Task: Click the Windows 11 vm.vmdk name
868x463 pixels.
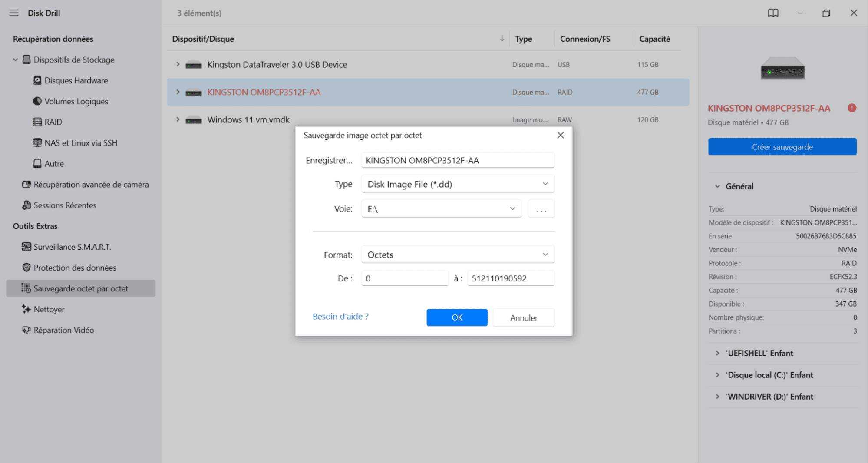Action: (x=248, y=119)
